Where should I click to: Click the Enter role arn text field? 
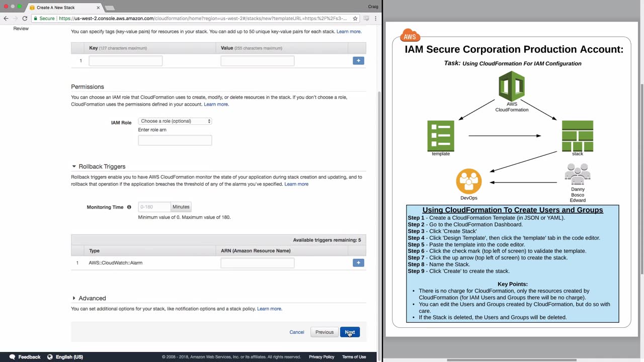(175, 140)
